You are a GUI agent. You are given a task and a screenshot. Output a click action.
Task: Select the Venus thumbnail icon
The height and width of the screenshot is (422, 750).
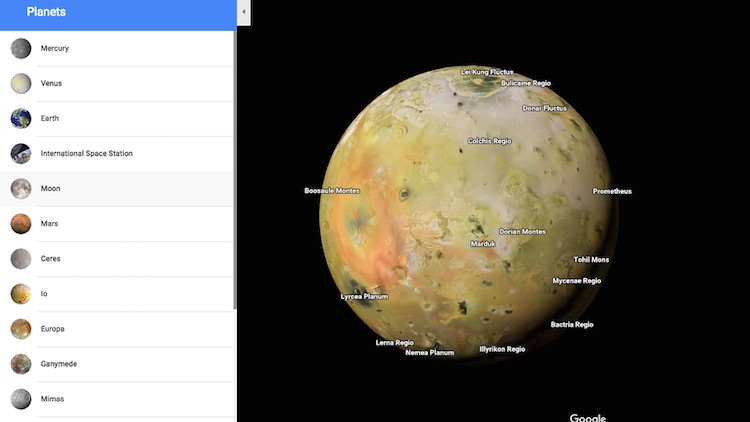tap(21, 83)
